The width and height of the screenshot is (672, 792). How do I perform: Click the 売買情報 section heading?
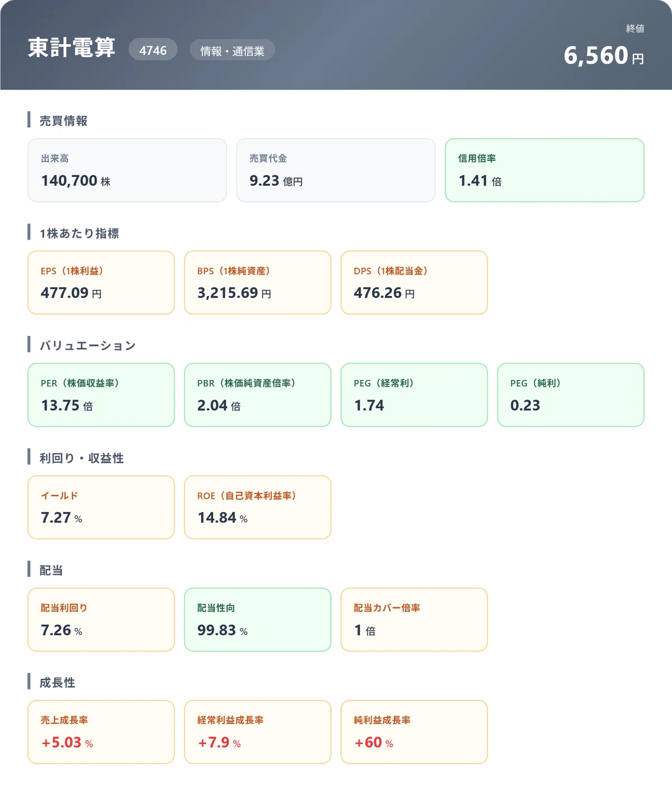coord(63,121)
